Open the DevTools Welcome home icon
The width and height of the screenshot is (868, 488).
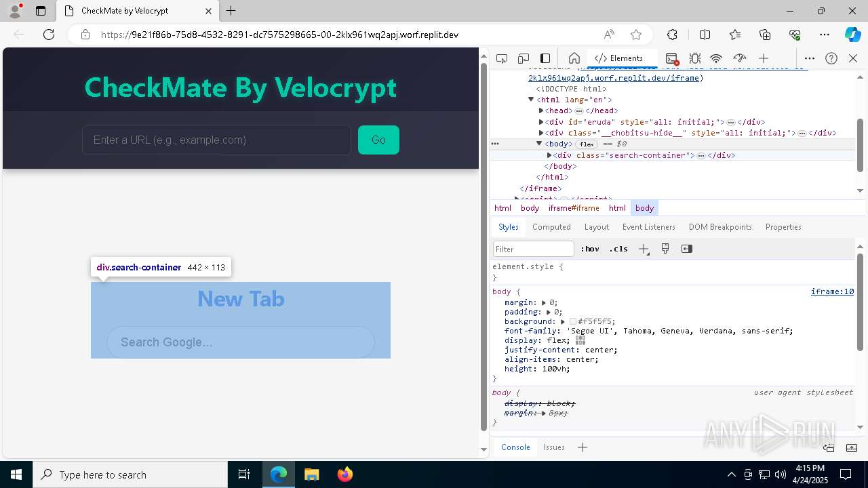click(574, 58)
